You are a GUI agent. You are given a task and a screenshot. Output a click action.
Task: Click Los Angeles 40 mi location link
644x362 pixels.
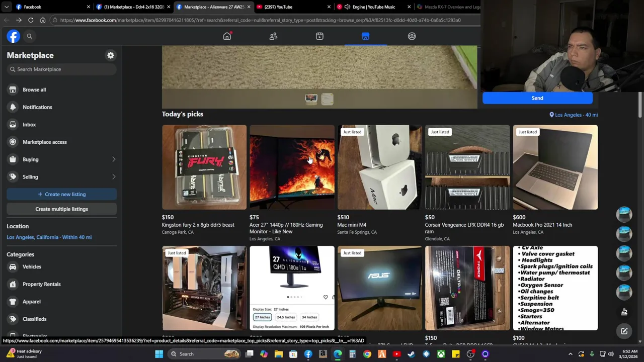(x=574, y=115)
